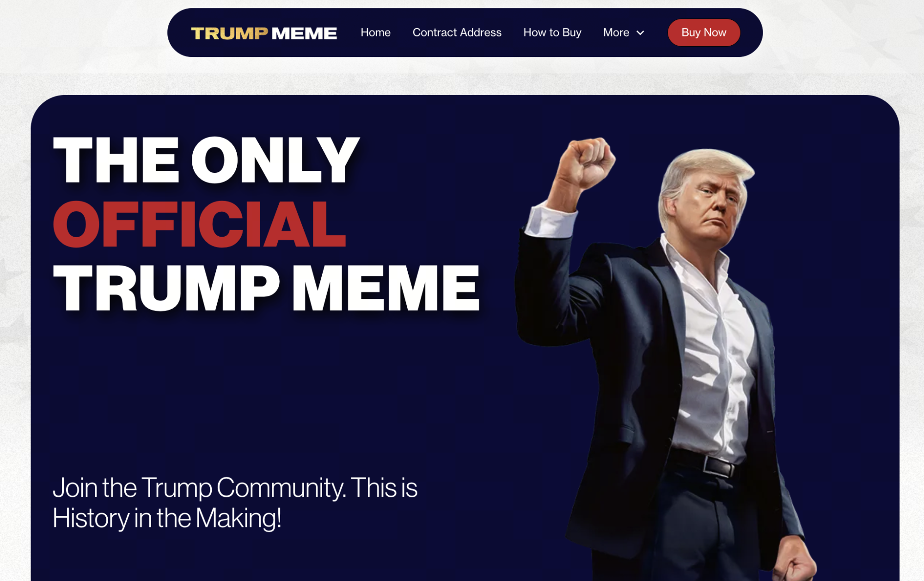
Task: Click the gold TRUMP word in logo
Action: click(x=229, y=33)
